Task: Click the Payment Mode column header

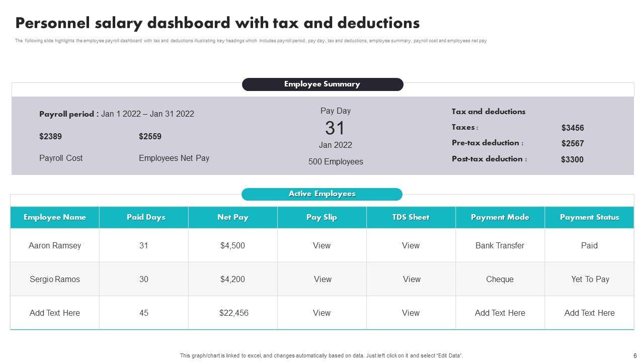Action: [500, 218]
